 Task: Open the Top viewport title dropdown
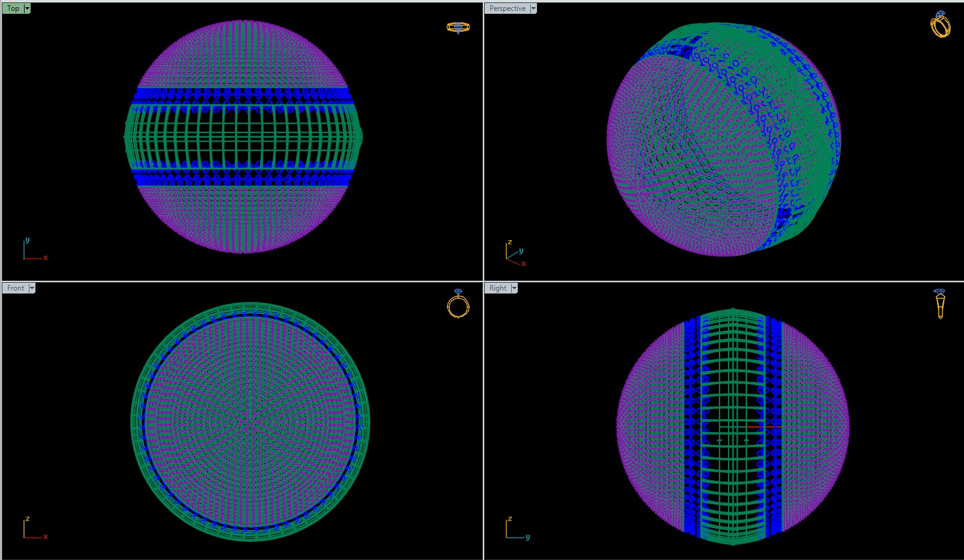[26, 8]
